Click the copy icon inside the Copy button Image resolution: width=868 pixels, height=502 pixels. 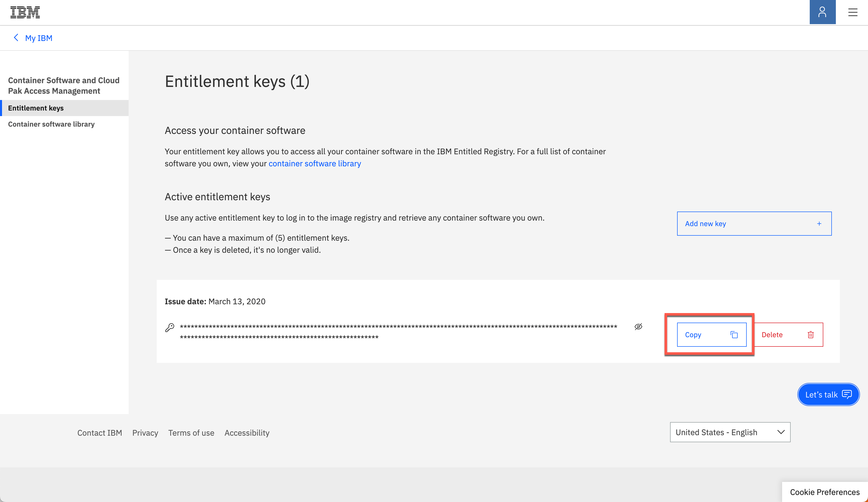click(x=734, y=335)
